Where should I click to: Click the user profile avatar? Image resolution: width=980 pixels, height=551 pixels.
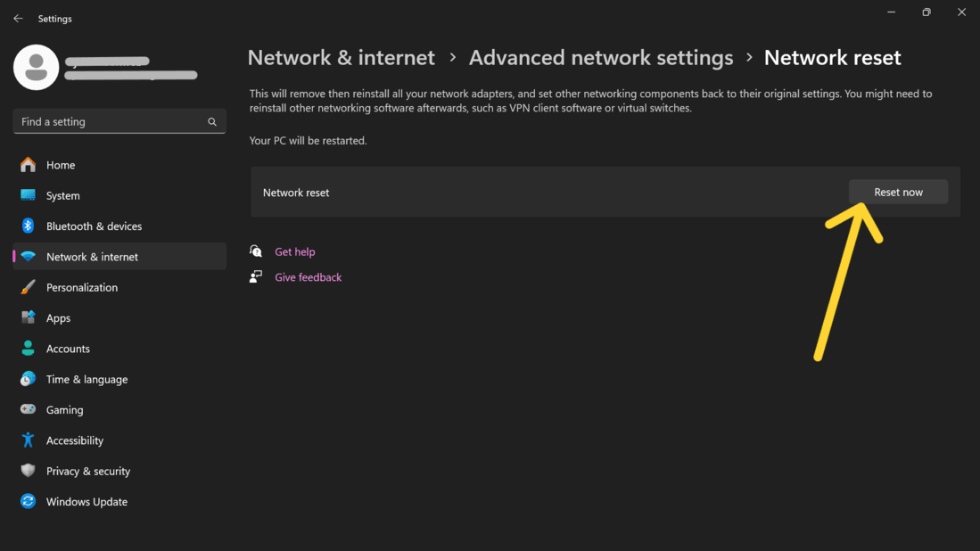37,67
